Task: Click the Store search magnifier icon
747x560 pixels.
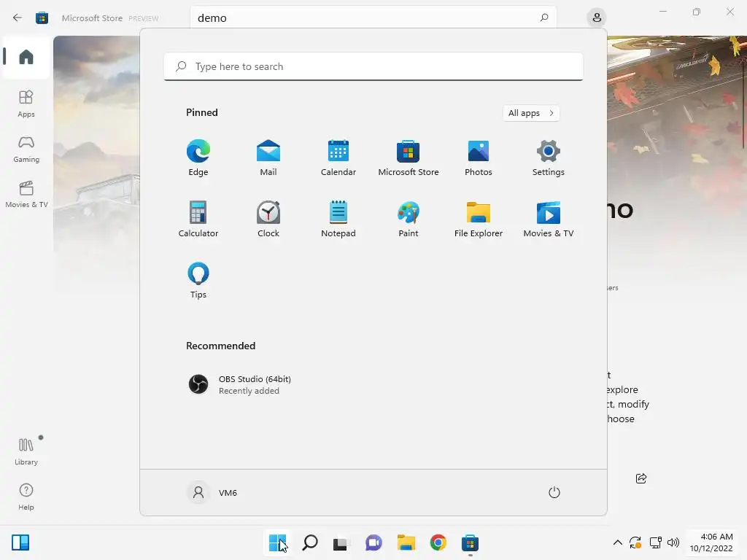Action: (x=544, y=17)
